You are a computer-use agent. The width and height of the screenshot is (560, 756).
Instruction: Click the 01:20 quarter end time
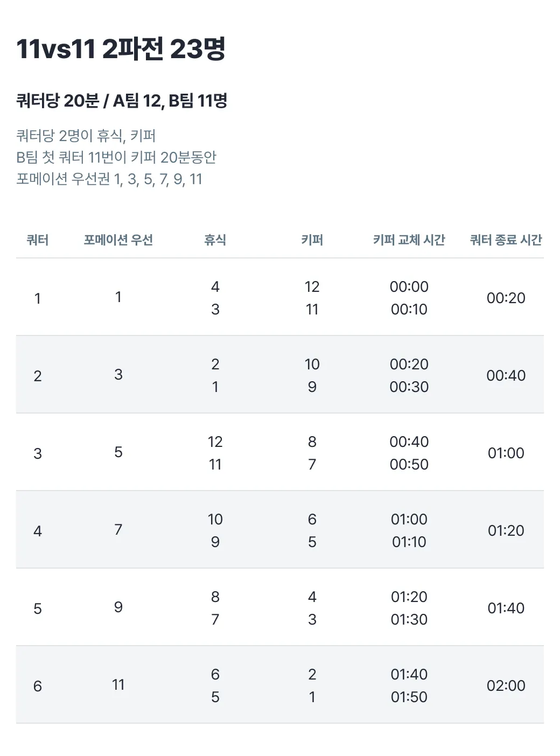506,531
